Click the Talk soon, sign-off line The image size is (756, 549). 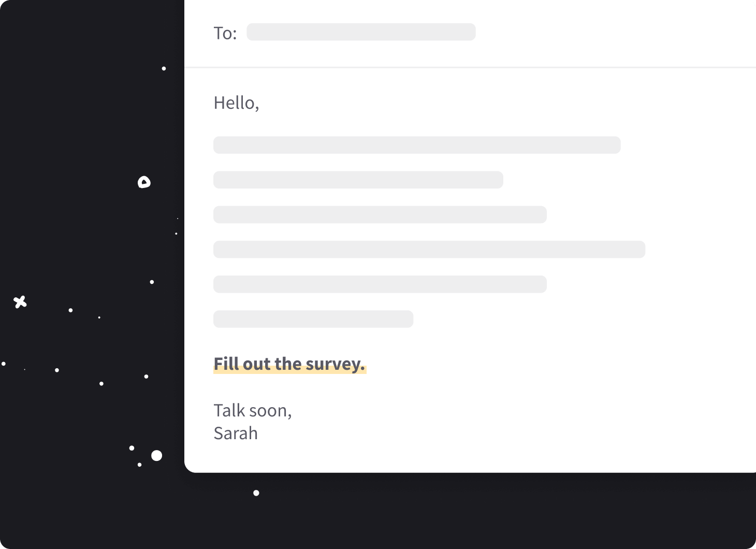pos(253,410)
